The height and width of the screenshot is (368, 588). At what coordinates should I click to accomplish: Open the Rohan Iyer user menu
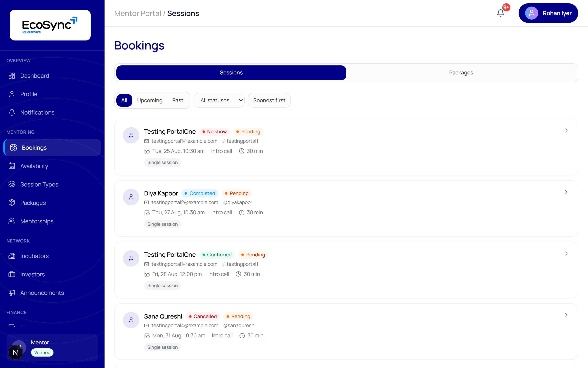tap(548, 13)
